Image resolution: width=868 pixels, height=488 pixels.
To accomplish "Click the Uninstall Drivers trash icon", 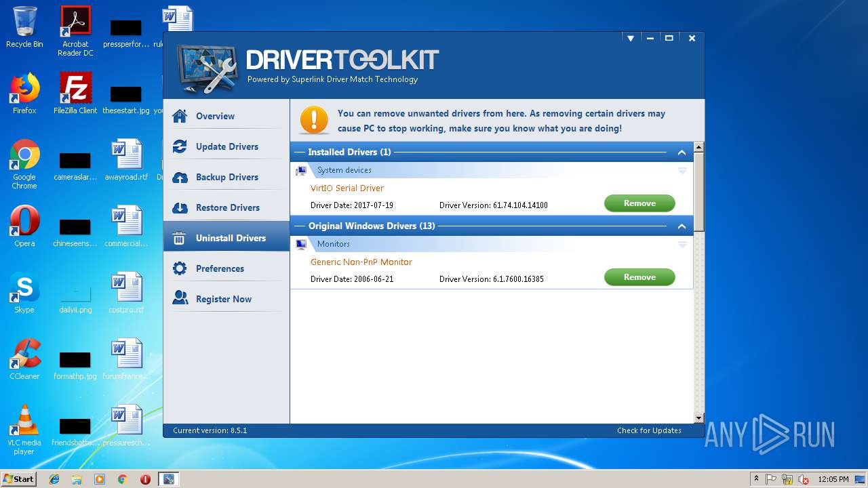I will (x=180, y=238).
